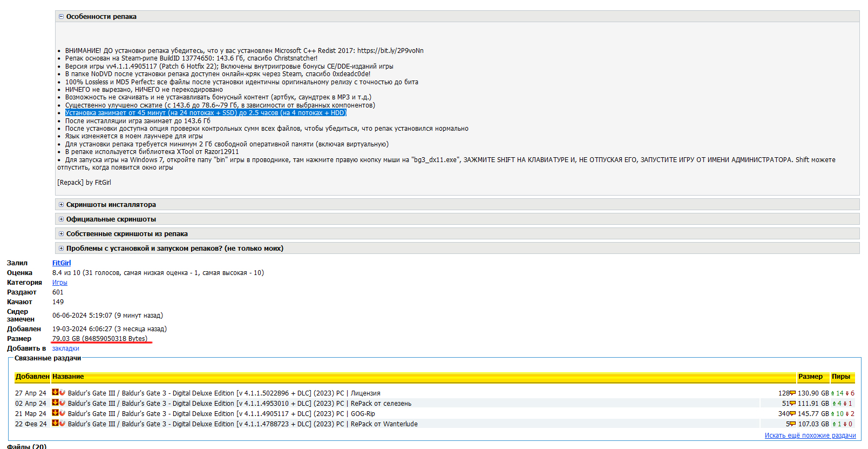Screen dimensions: 868x449
Task: Click date 22 Фев 24
Action: point(31,424)
